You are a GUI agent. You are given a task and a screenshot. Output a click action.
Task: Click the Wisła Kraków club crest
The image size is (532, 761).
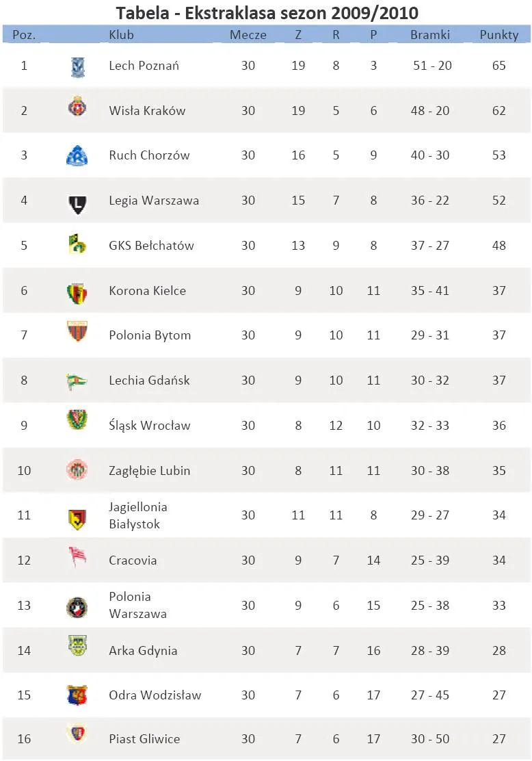pos(77,107)
